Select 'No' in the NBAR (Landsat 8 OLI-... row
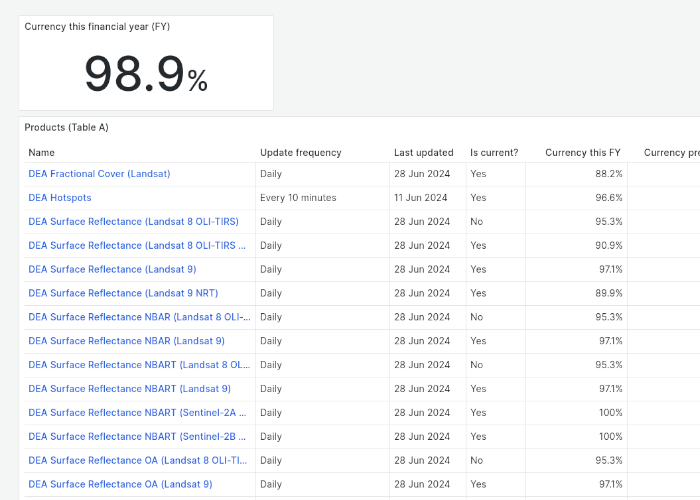The image size is (700, 500). click(476, 317)
